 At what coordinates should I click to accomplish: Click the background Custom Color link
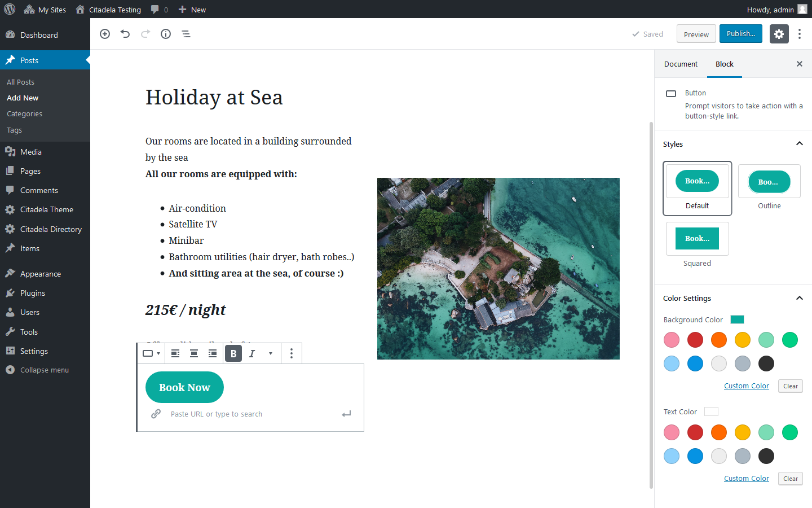(746, 386)
